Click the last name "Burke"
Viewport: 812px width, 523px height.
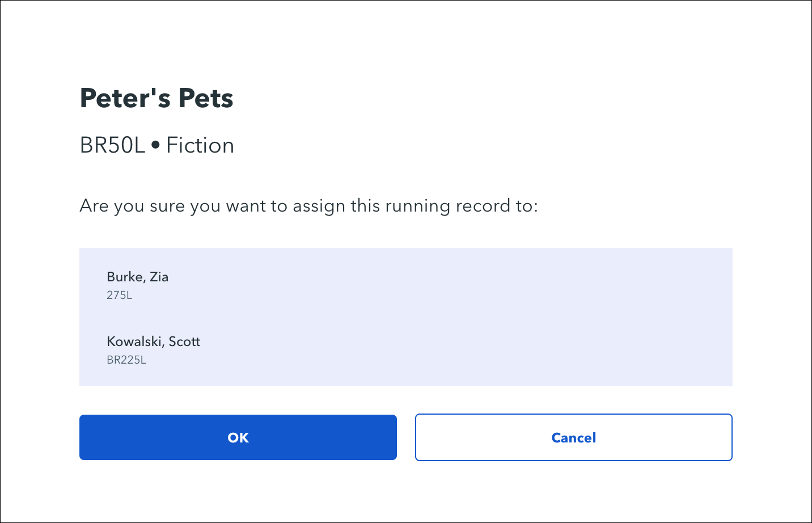(x=125, y=277)
